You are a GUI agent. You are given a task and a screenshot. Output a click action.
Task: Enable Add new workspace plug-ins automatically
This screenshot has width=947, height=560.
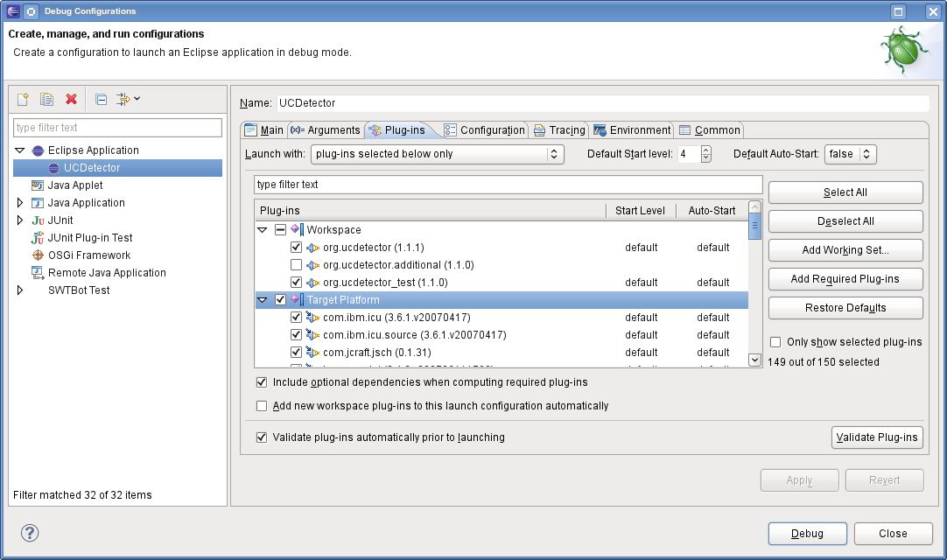click(x=262, y=406)
